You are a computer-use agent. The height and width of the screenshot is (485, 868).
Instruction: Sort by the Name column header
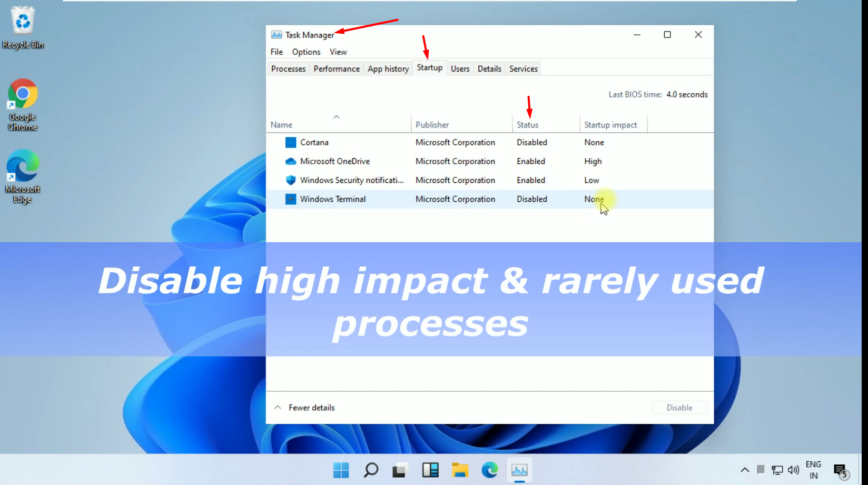coord(339,125)
